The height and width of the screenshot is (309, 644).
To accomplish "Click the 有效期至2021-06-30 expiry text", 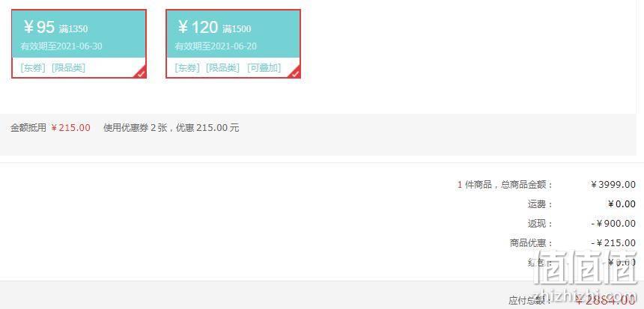I will (61, 46).
